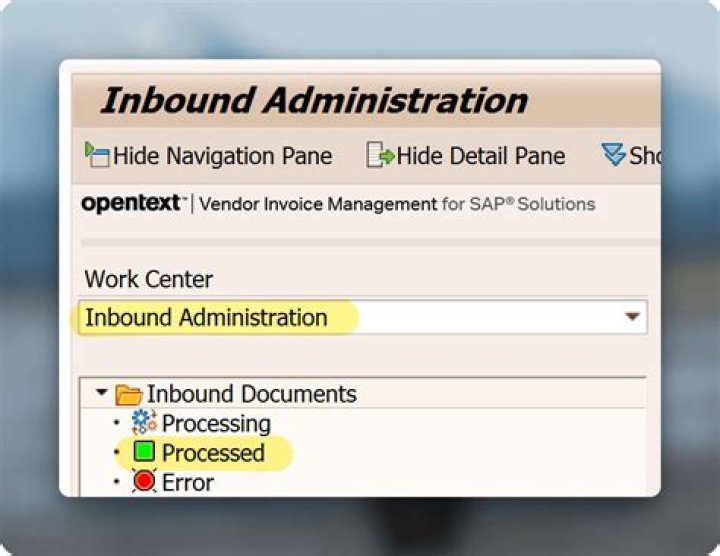
Task: Click the Inbound Administration title heading
Action: [x=315, y=100]
